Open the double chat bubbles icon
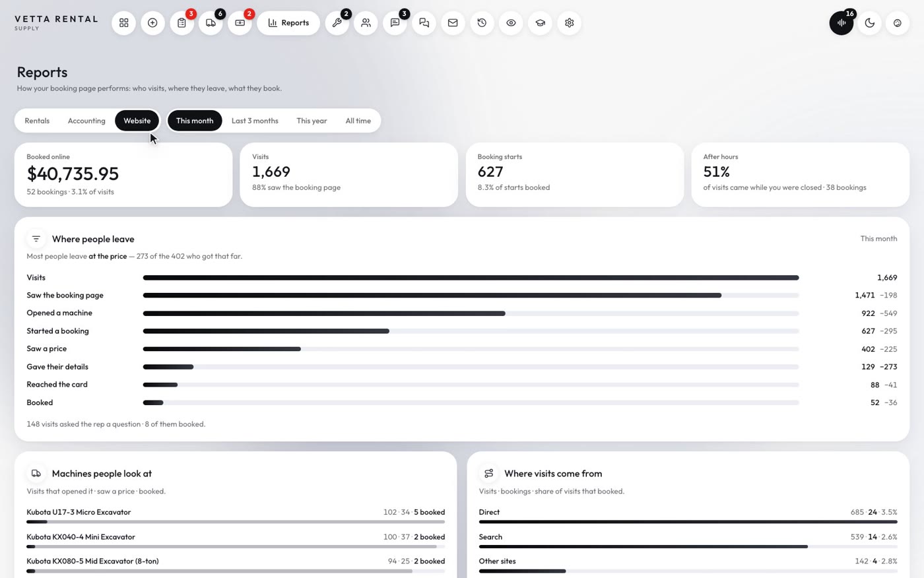924x578 pixels. click(x=424, y=23)
